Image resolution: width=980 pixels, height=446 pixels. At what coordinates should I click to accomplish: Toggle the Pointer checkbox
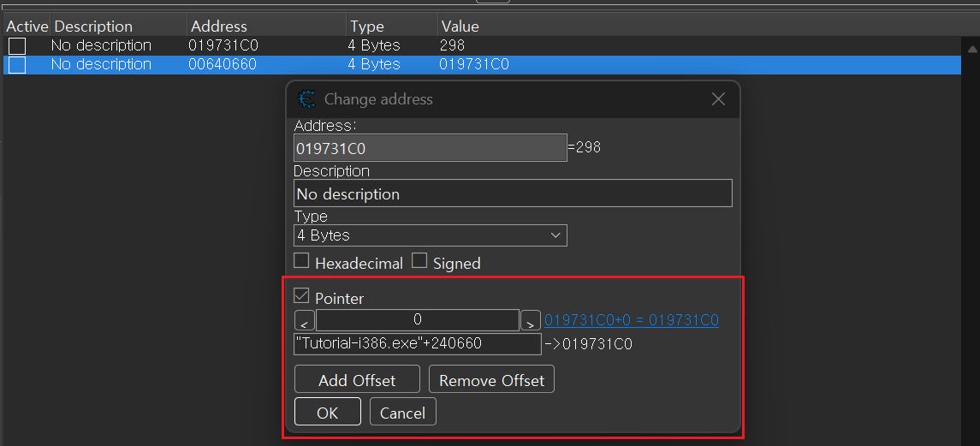301,296
